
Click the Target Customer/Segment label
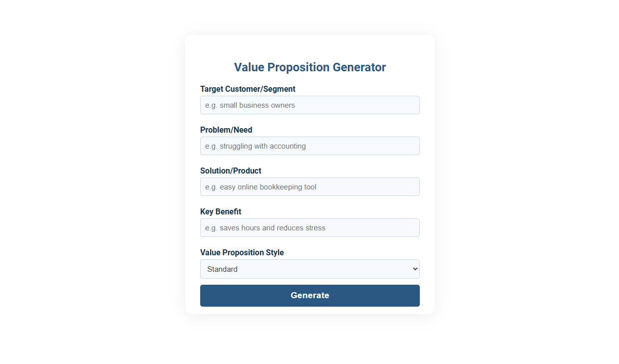(x=248, y=89)
